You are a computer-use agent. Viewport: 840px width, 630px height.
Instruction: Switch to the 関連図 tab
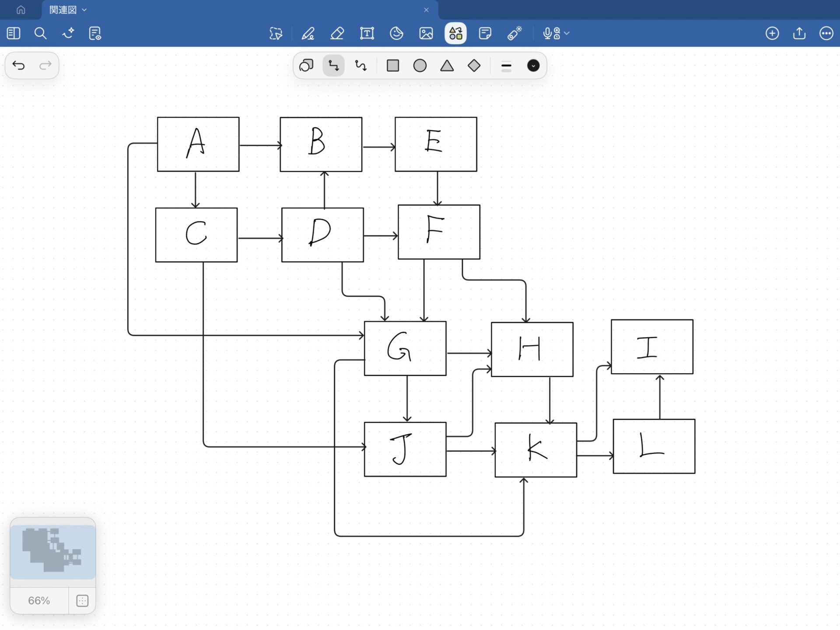point(63,10)
